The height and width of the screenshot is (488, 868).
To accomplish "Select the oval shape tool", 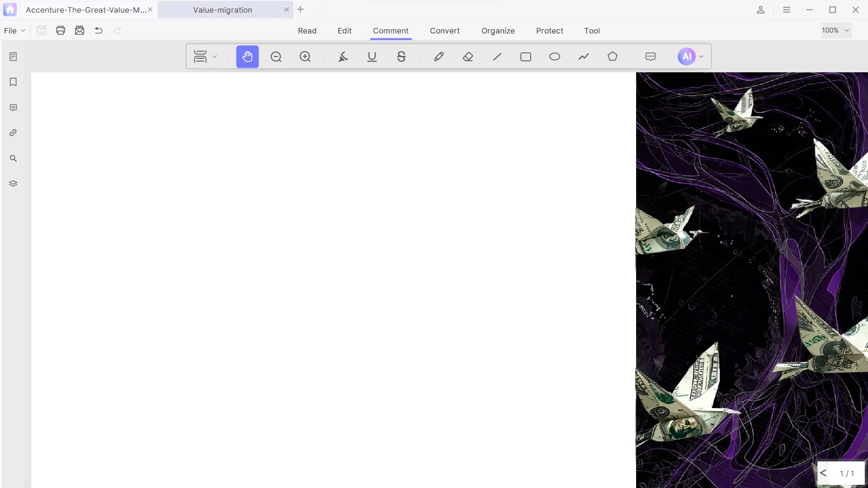I will (x=555, y=56).
